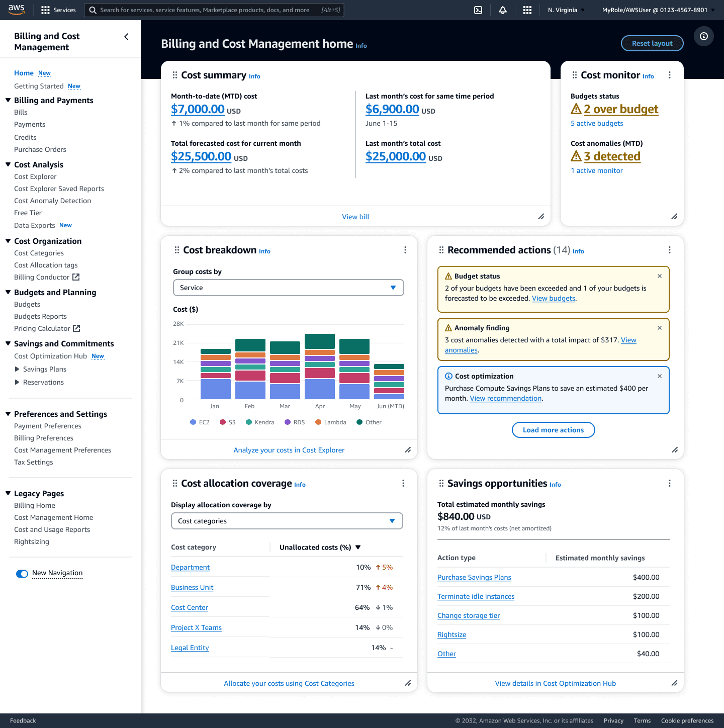Grab the Savings opportunities drag handle
The width and height of the screenshot is (724, 728).
point(441,483)
